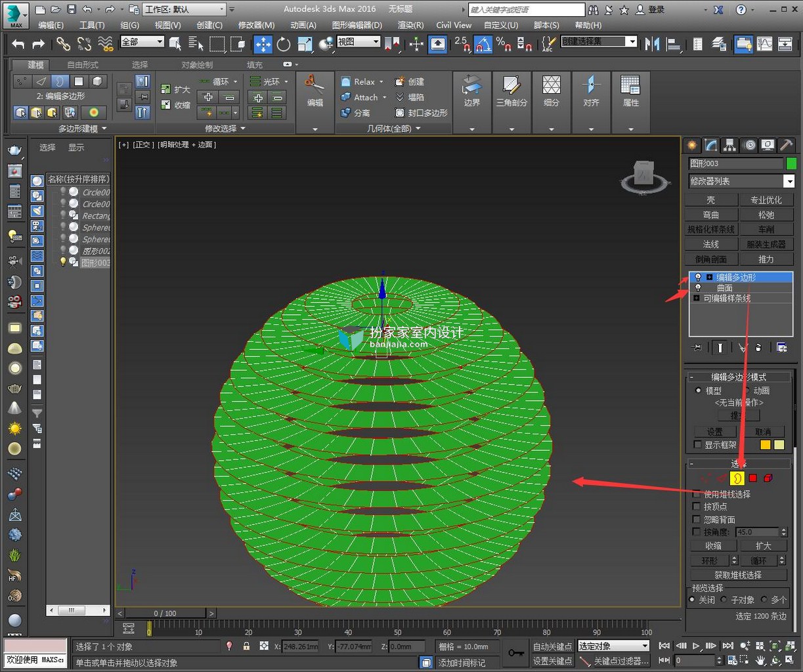
Task: Expand the Editable Spline stack entry
Action: 697,299
